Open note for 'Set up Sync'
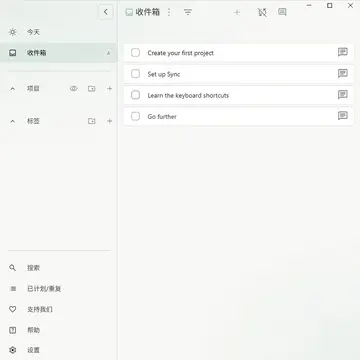The width and height of the screenshot is (360, 360). click(x=343, y=74)
